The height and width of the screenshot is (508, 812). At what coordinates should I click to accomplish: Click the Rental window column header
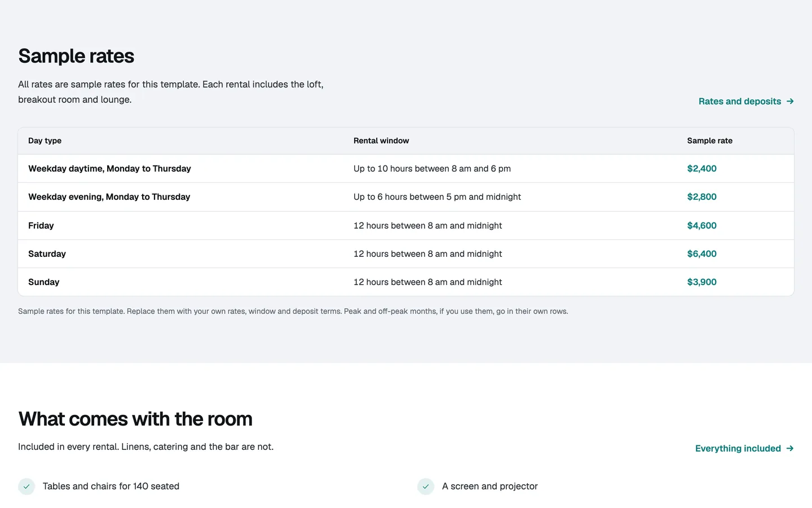tap(381, 141)
